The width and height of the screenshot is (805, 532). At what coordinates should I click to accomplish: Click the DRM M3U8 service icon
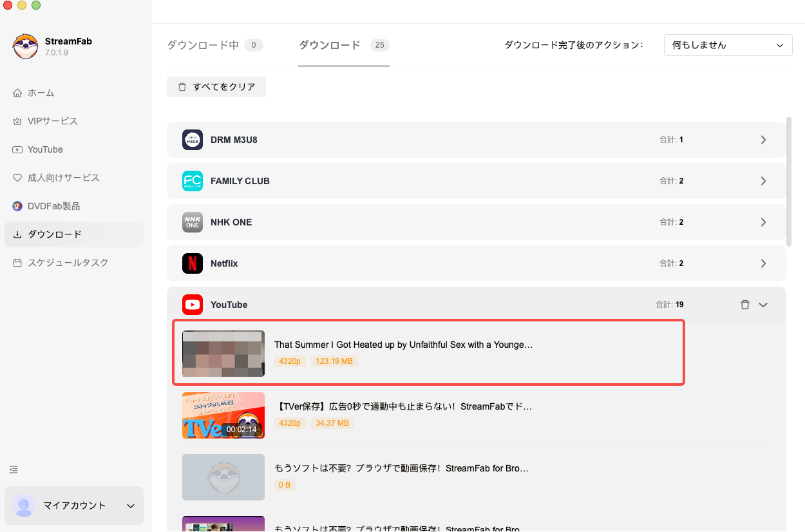coord(193,140)
